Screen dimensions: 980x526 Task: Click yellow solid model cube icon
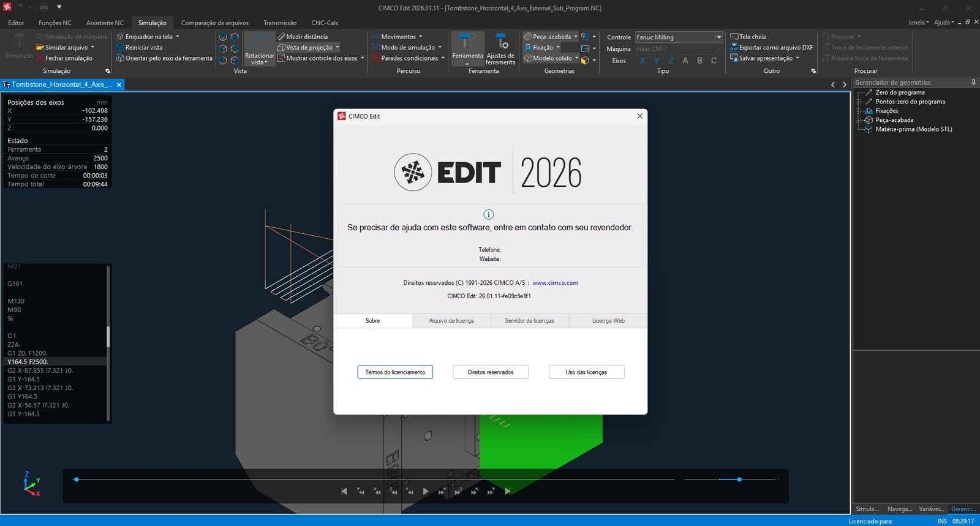pyautogui.click(x=585, y=60)
